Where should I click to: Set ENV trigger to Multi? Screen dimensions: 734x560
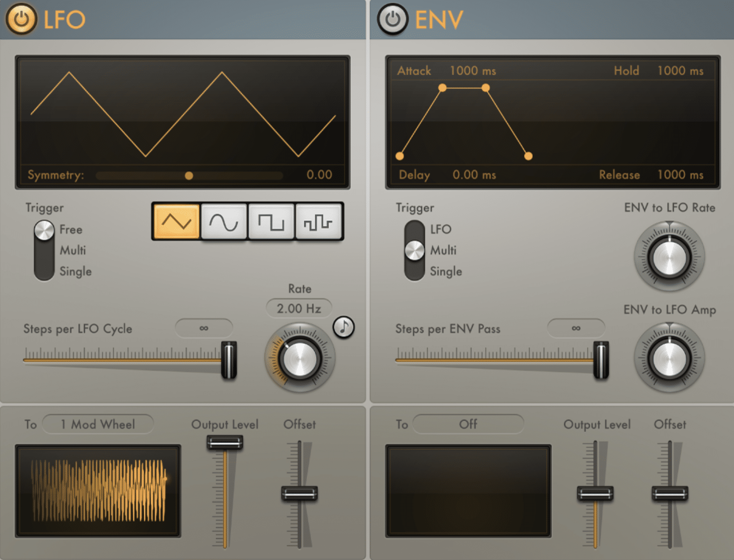pos(443,250)
